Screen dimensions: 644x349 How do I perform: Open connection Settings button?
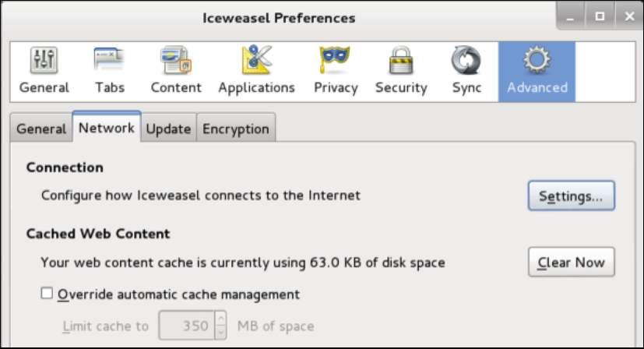point(572,196)
